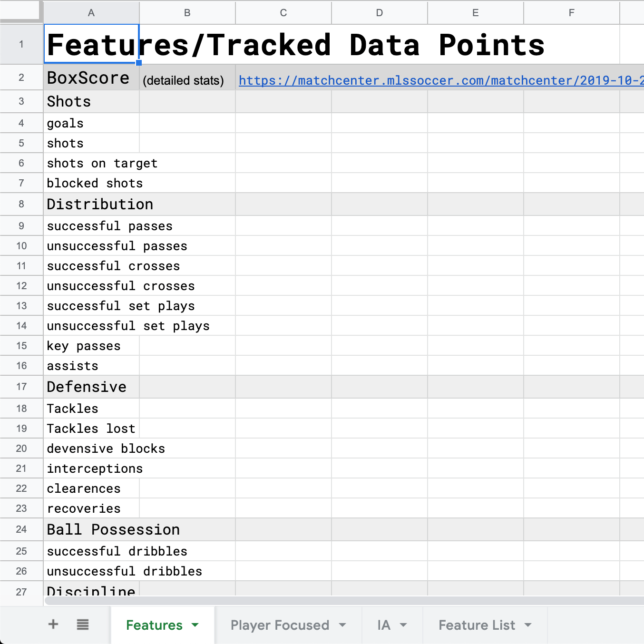This screenshot has height=644, width=644.
Task: Select the Defensive heading cell
Action: click(x=86, y=387)
